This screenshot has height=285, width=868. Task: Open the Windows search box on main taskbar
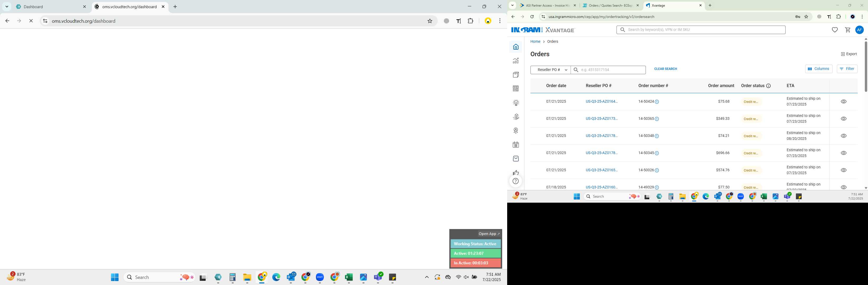159,277
